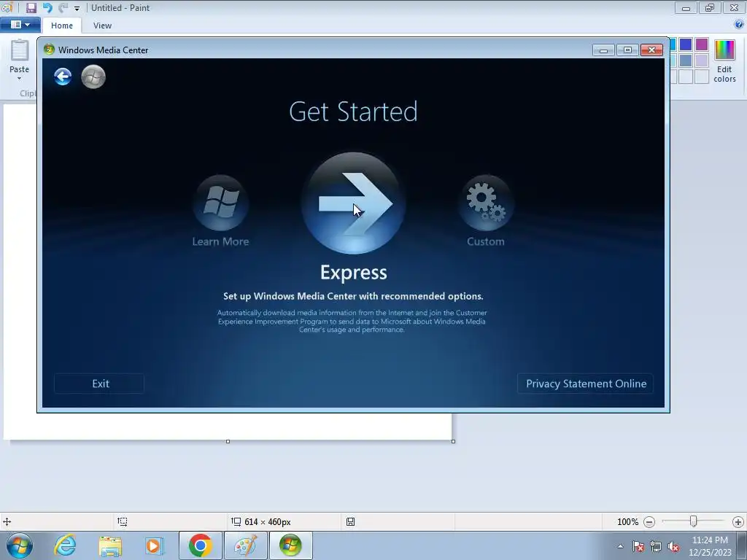Click the Express label text
The image size is (747, 560).
354,273
